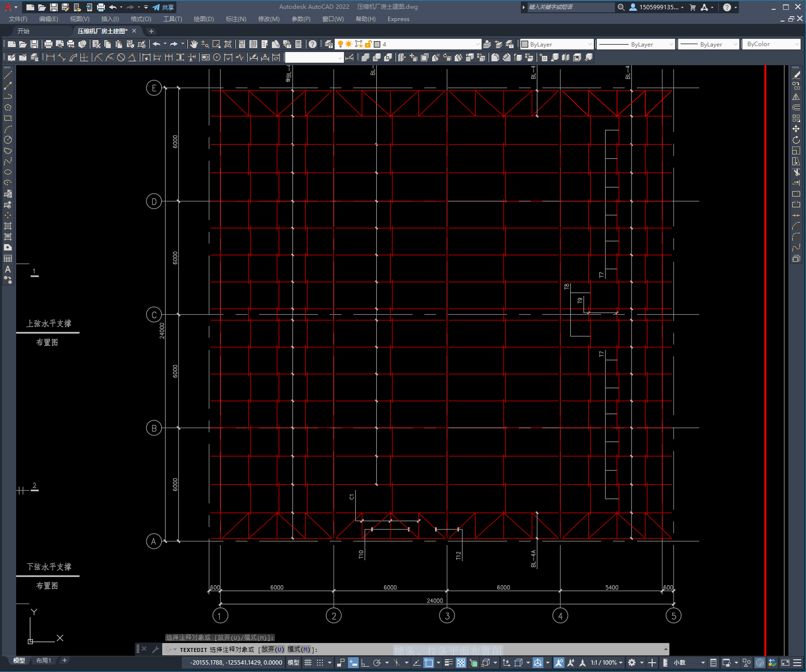Toggle drawing grid display in status bar

coord(308,663)
